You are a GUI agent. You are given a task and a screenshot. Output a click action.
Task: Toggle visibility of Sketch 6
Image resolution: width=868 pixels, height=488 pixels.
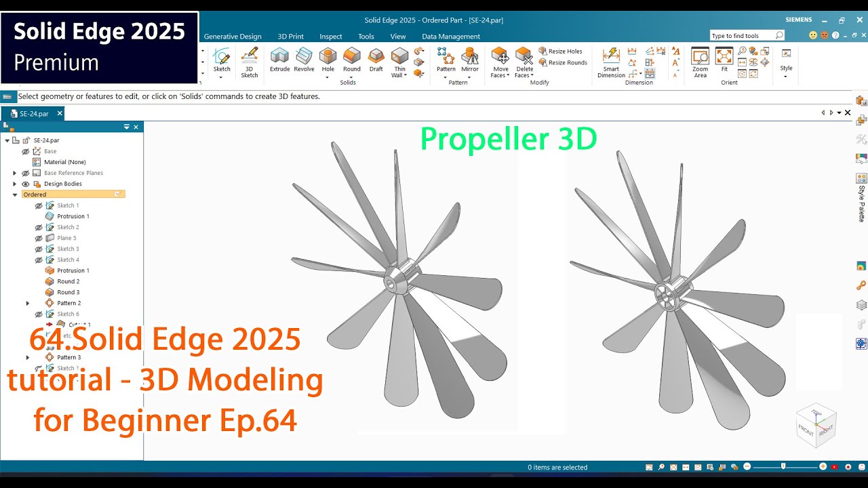39,314
